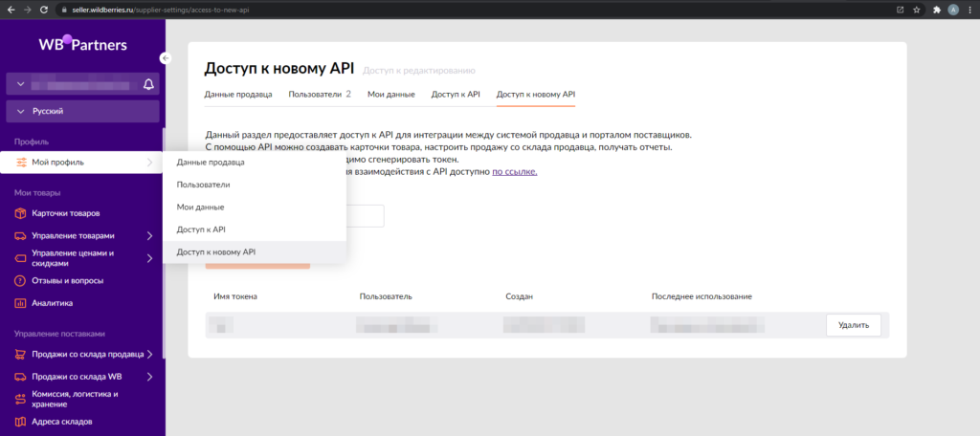
Task: Click the Последнее использование column header
Action: pos(702,296)
